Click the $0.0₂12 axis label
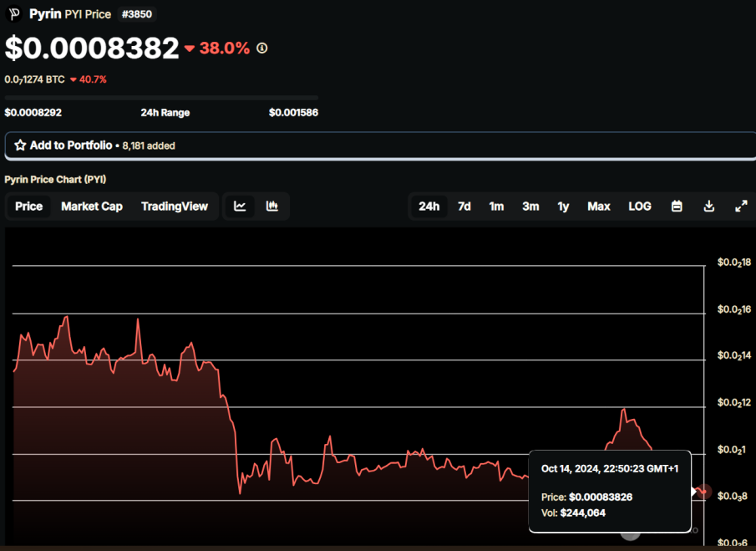The image size is (756, 551). pos(733,402)
